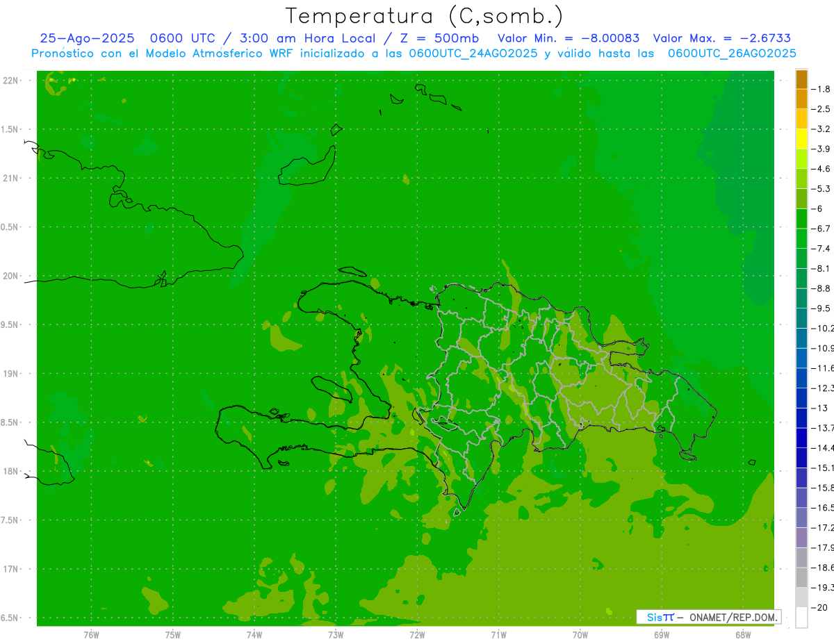Pick the color swatch between -1.8 and -2.5
Image resolution: width=834 pixels, height=644 pixels.
point(801,99)
